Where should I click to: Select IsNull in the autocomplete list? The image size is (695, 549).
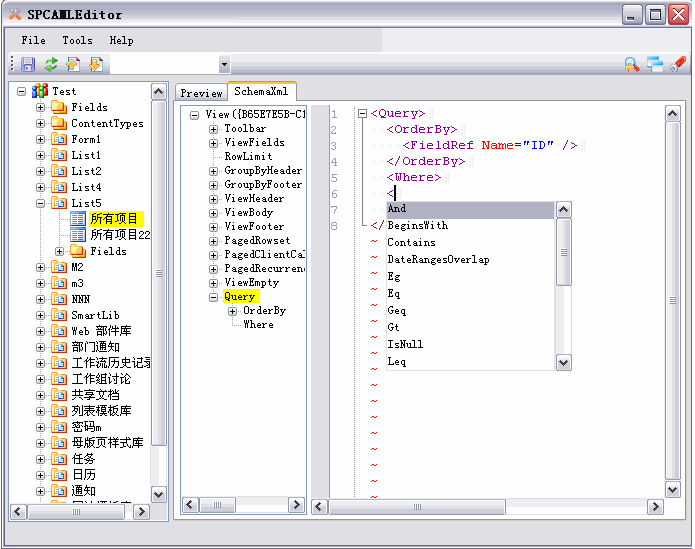[x=470, y=344]
